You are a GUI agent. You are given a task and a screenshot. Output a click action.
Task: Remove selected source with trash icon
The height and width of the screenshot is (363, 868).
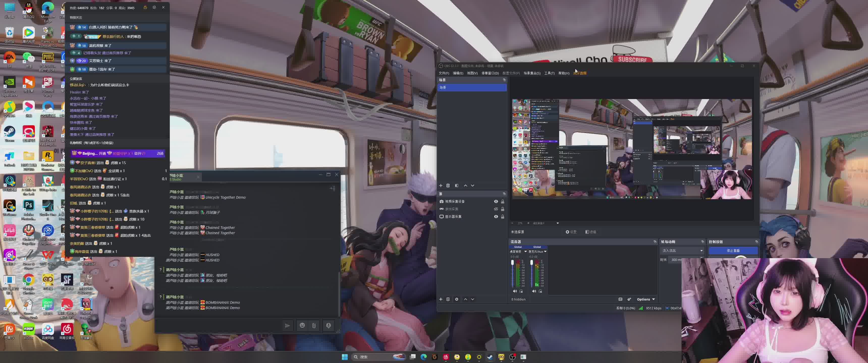click(448, 299)
